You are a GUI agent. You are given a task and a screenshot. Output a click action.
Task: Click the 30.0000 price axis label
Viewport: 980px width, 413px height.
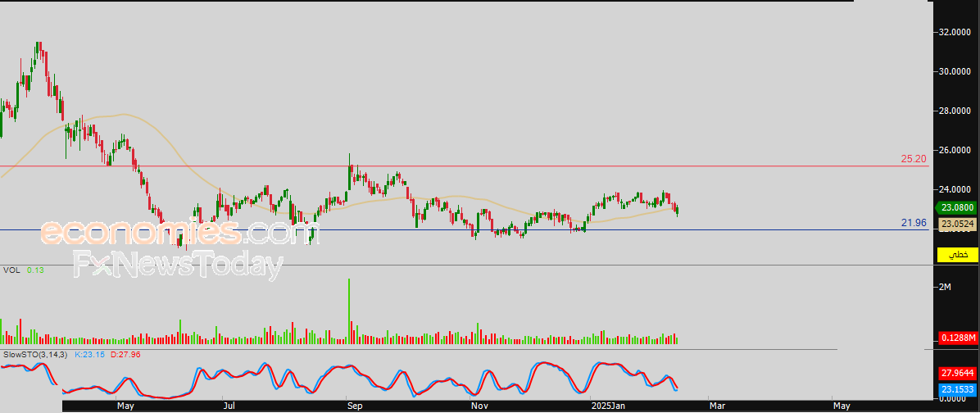coord(955,72)
